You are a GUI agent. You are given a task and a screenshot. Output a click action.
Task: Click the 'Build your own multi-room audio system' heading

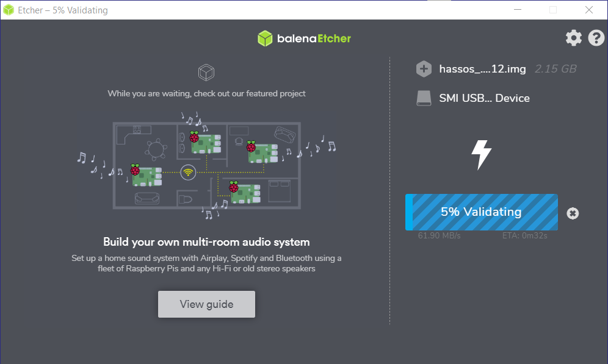pyautogui.click(x=207, y=242)
